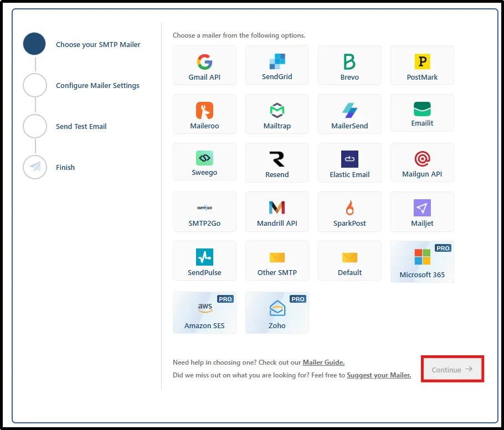Select the SparkPost flame icon
The image size is (504, 430).
349,208
